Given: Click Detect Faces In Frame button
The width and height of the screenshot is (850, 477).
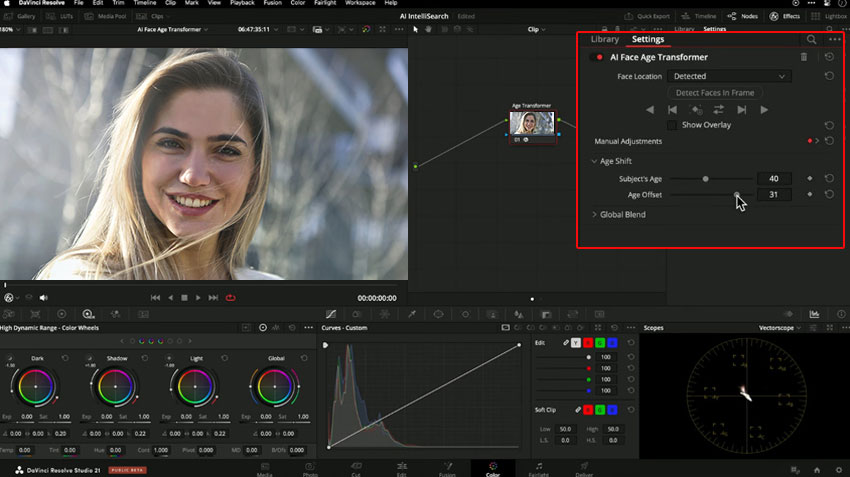Looking at the screenshot, I should [x=715, y=93].
